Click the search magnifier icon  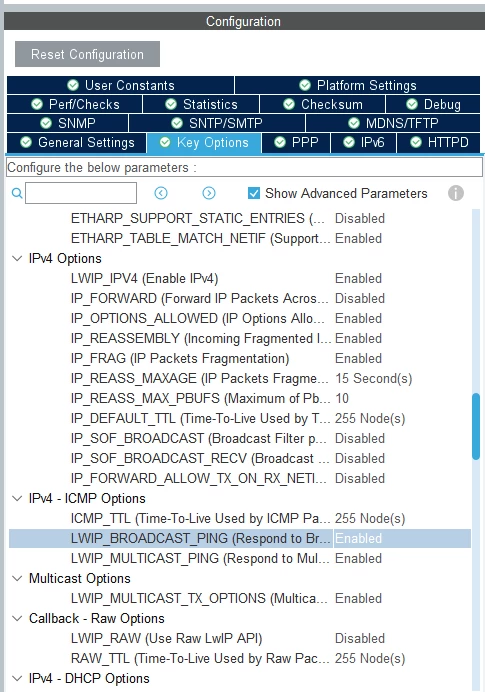17,193
